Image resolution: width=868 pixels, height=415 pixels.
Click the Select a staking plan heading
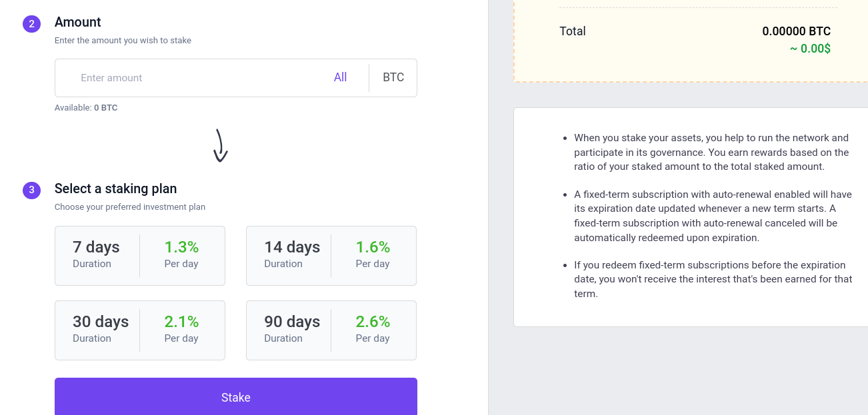point(115,189)
